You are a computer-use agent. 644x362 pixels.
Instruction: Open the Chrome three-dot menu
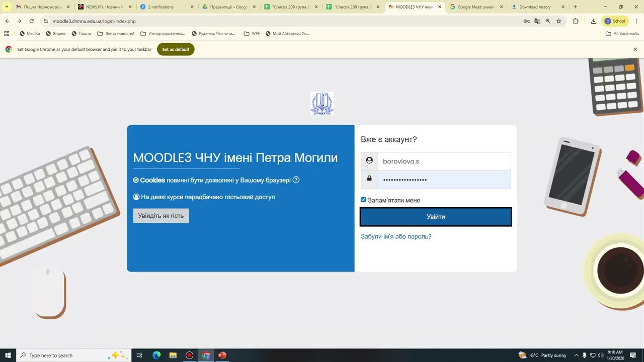point(636,21)
